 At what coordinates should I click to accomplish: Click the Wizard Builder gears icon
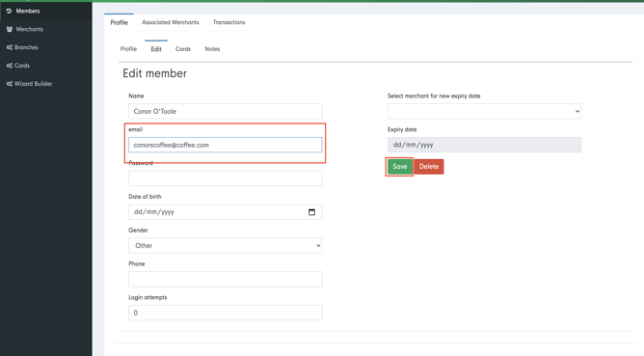tap(10, 83)
